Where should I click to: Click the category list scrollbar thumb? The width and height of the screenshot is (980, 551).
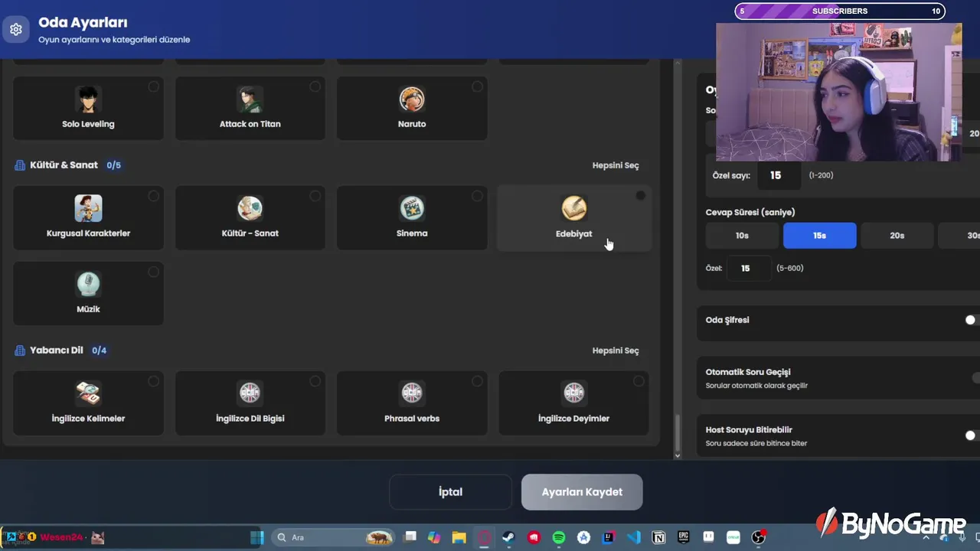click(677, 432)
